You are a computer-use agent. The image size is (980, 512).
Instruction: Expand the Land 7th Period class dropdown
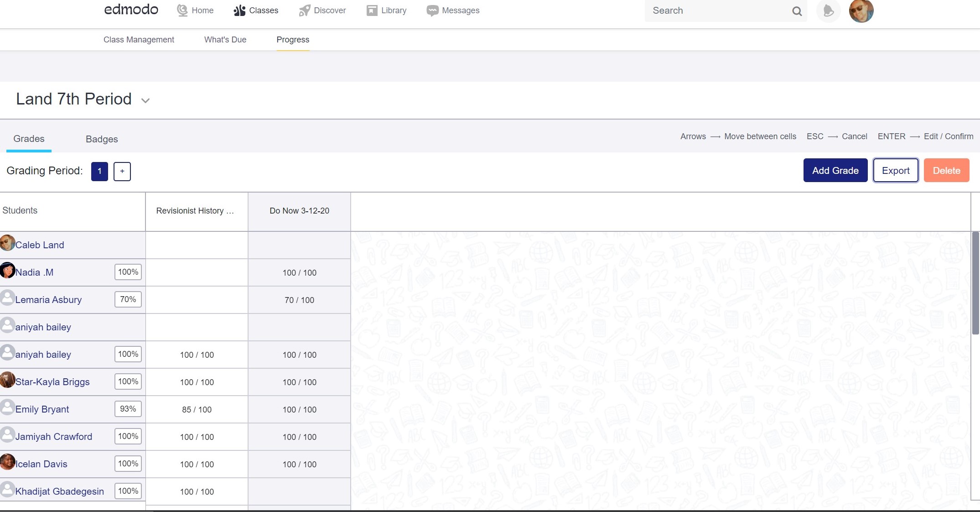pos(145,101)
